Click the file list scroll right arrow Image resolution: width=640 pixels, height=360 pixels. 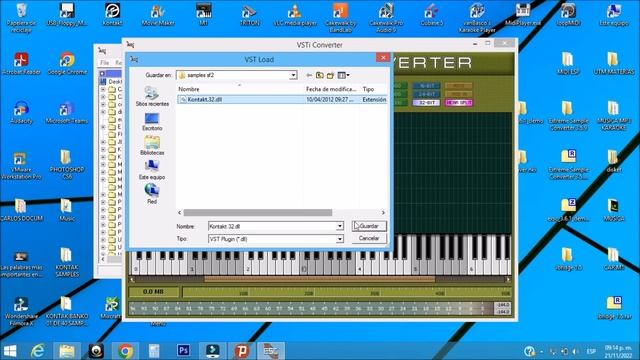[383, 213]
